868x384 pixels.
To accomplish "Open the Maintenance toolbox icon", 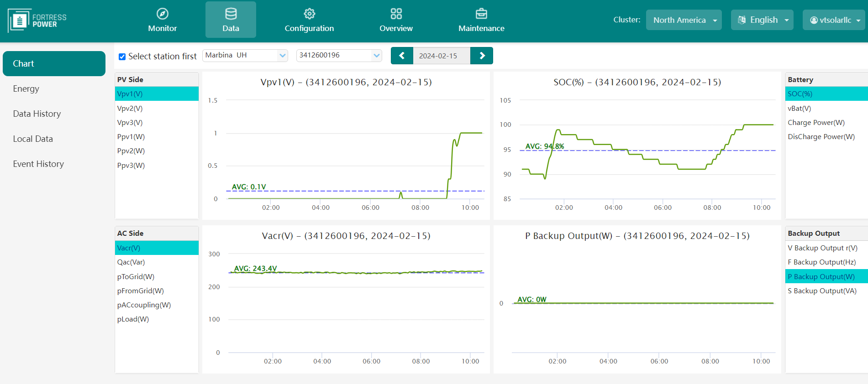I will click(x=481, y=14).
